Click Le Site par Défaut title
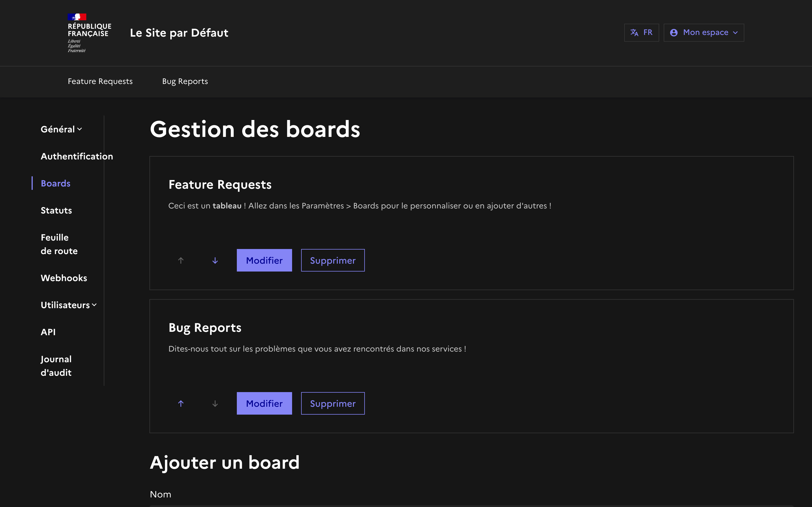The width and height of the screenshot is (812, 507). [179, 33]
